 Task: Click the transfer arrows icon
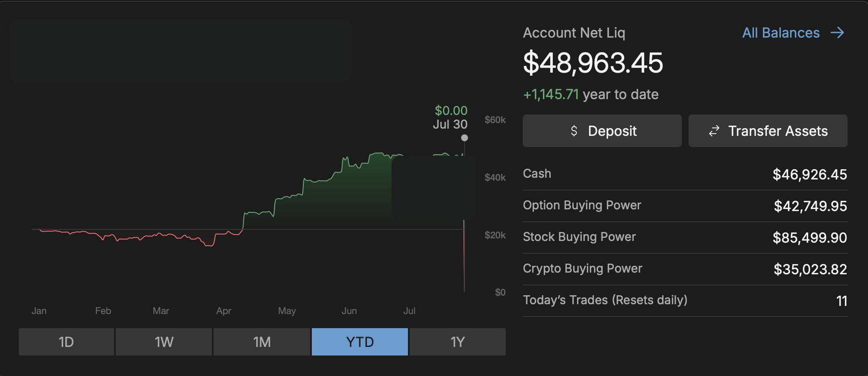point(714,131)
